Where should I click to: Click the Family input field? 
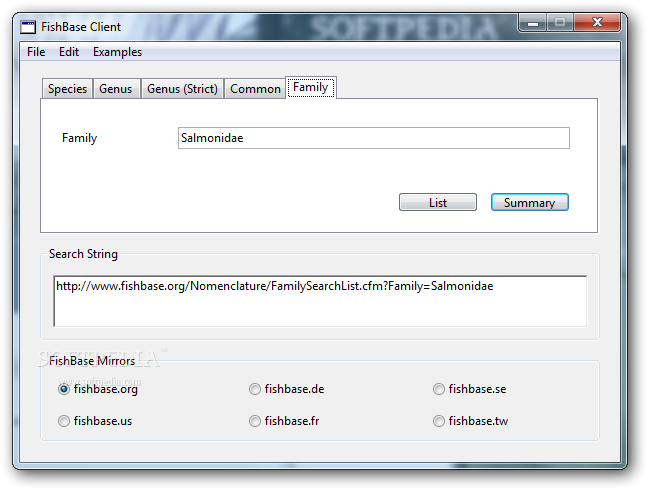pyautogui.click(x=374, y=138)
